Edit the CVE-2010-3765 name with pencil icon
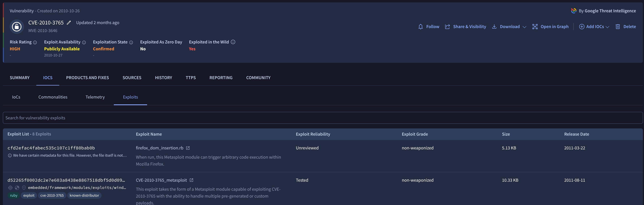644x205 pixels. (x=69, y=23)
